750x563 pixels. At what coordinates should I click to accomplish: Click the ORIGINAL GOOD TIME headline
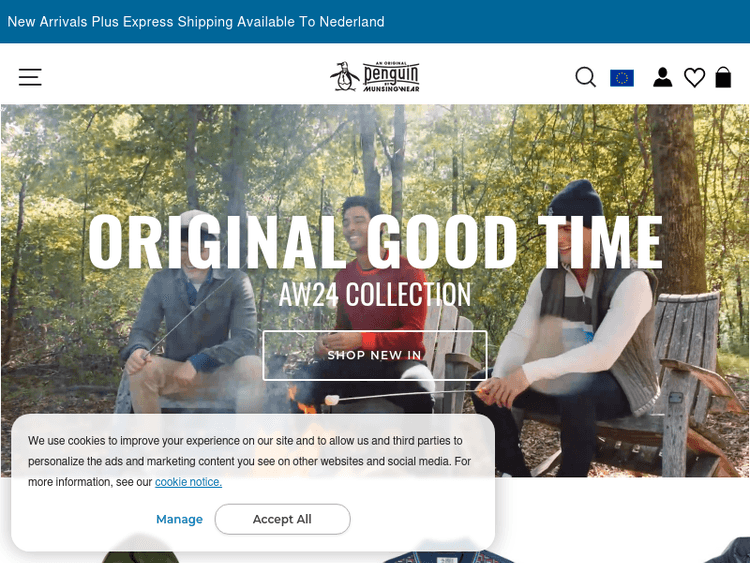click(x=375, y=242)
